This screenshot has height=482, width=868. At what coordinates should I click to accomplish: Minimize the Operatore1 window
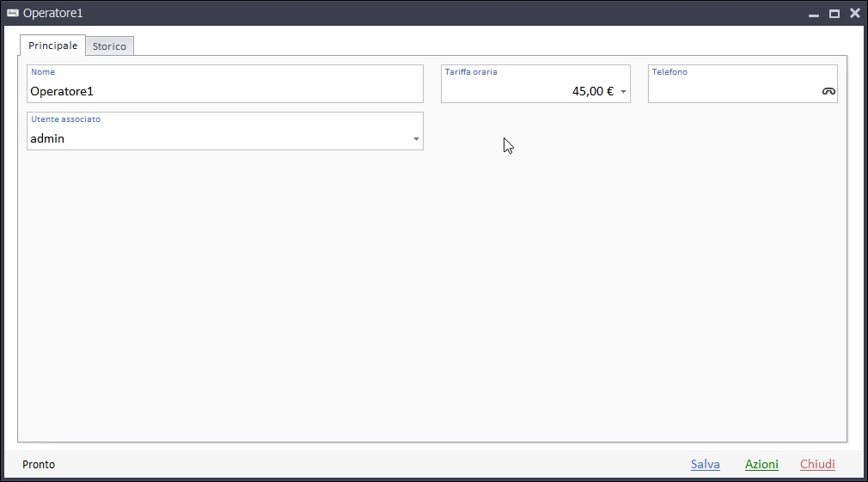pos(813,14)
